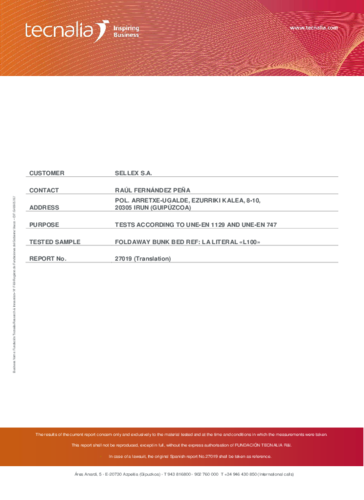The width and height of the screenshot is (364, 500).
Task: Click the Azpeitia address and phone line at the bottom
Action: (184, 474)
